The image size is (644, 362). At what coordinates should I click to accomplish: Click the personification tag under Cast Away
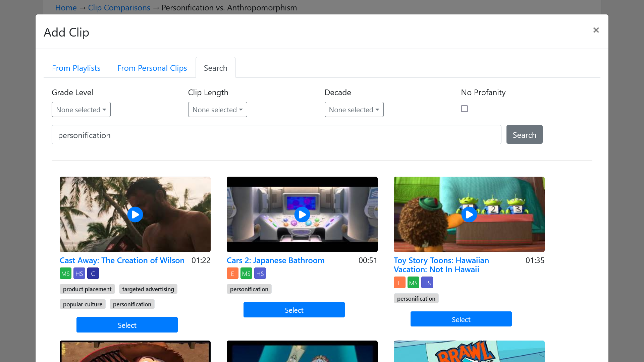tap(132, 304)
